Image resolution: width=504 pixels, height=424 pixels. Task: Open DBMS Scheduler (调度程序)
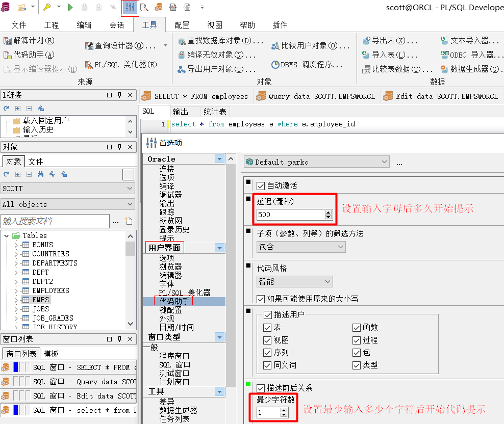pos(307,65)
